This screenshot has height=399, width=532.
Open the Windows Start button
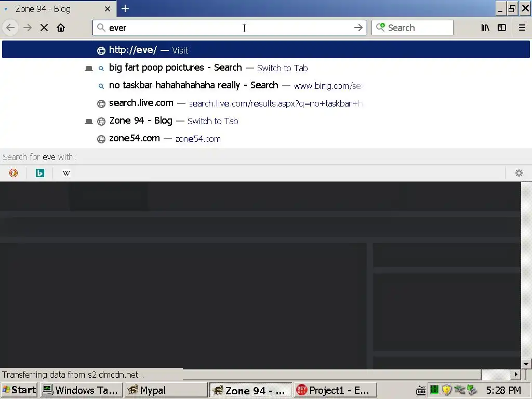[19, 390]
